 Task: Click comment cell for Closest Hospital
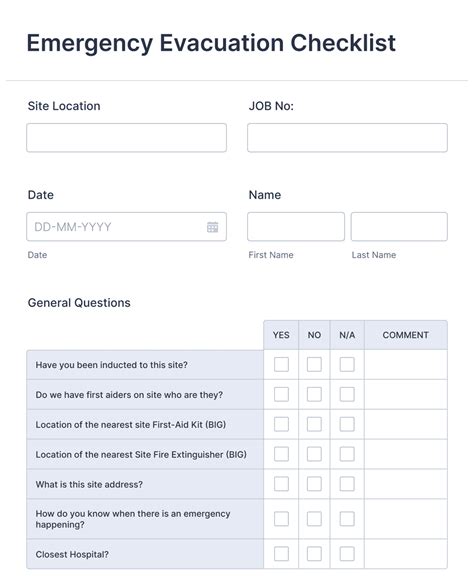point(406,554)
